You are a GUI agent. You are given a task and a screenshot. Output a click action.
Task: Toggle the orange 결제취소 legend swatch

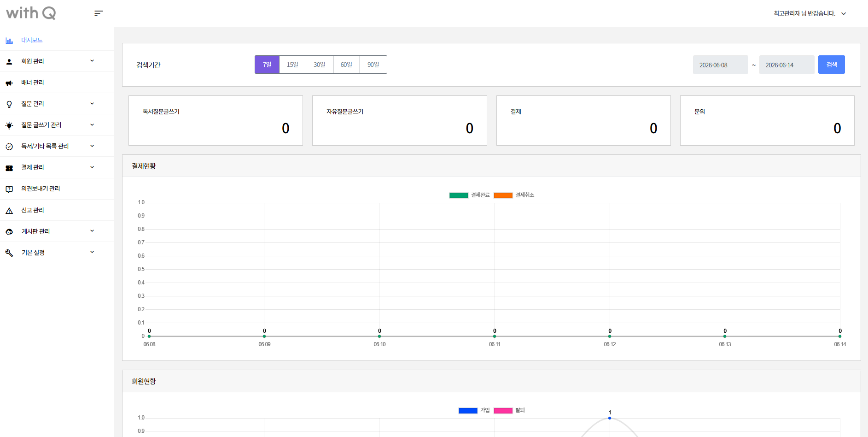[503, 195]
